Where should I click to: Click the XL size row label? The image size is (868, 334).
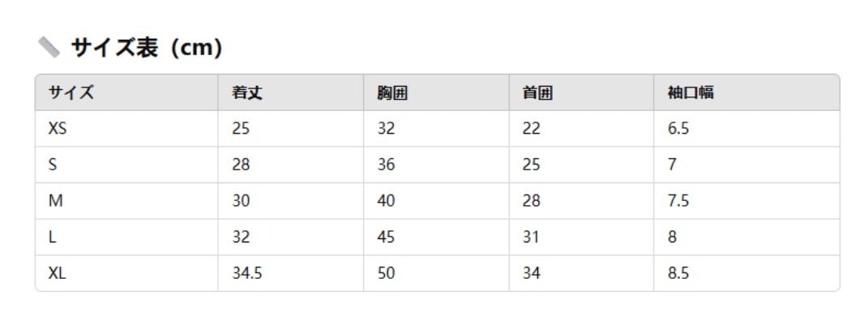pos(57,273)
